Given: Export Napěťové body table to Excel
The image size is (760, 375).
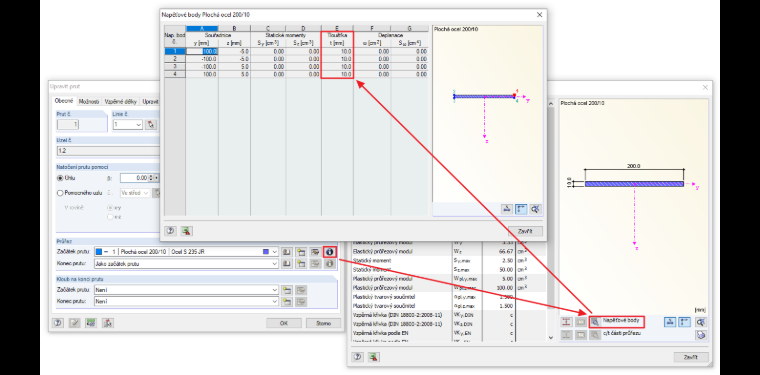Looking at the screenshot, I should (x=186, y=231).
